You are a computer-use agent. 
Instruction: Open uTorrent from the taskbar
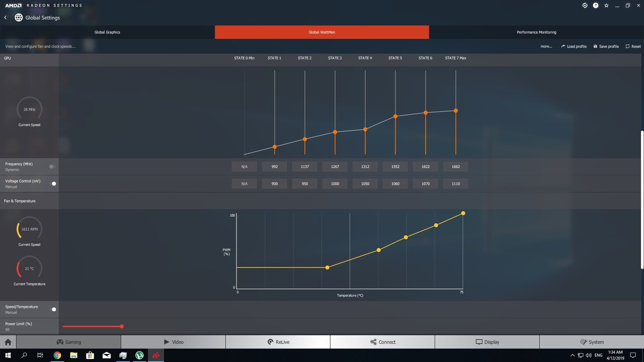point(139,355)
